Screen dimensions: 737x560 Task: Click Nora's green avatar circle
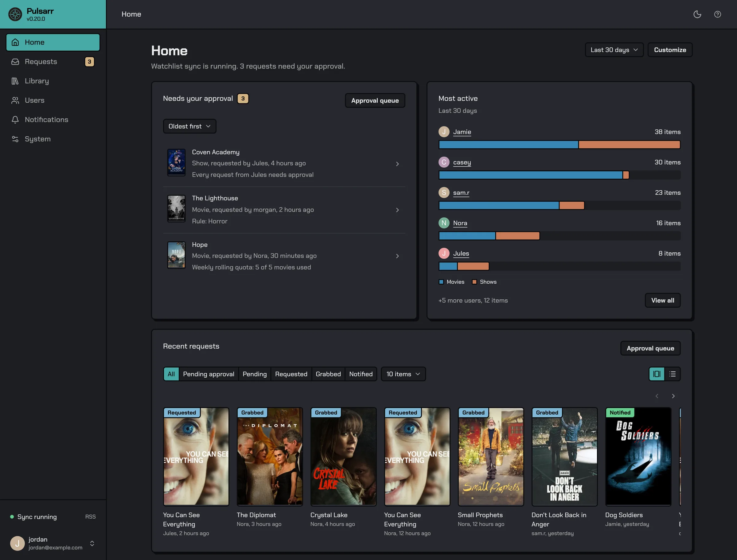click(x=444, y=223)
